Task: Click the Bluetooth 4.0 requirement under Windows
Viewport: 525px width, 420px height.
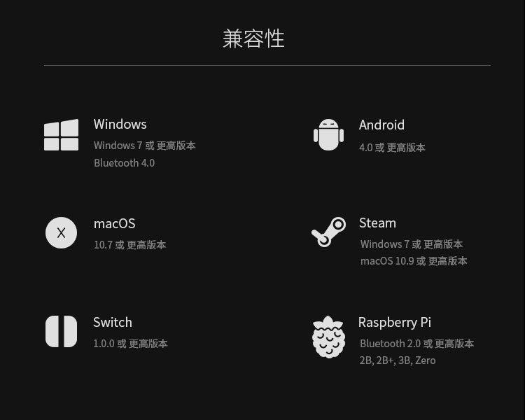Action: (124, 163)
